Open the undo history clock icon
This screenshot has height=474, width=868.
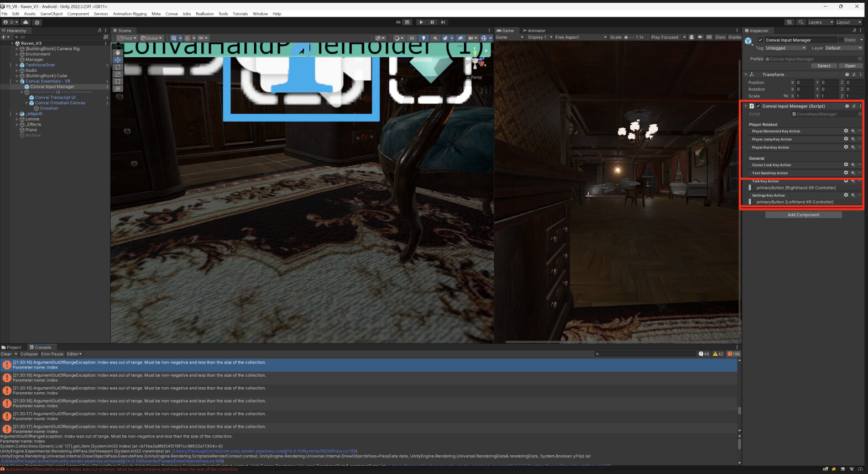(x=789, y=22)
